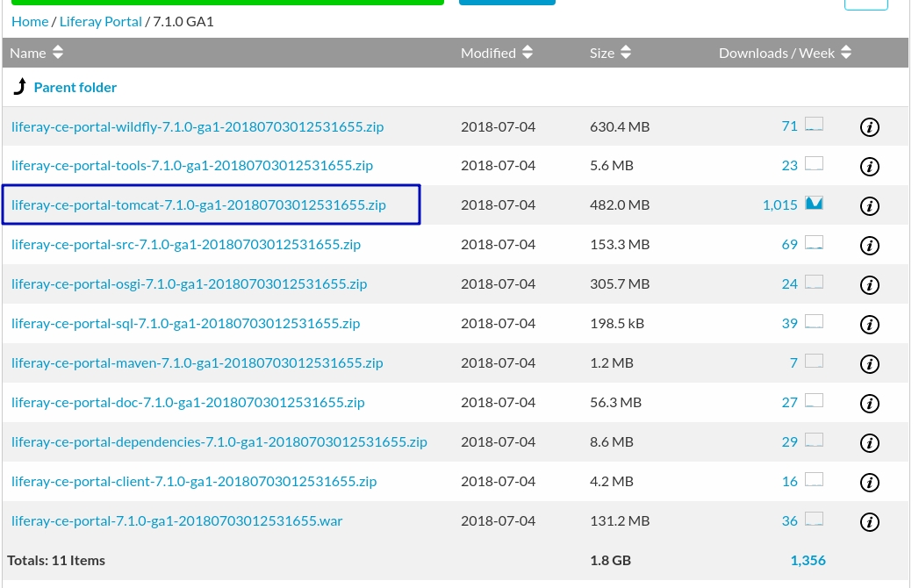The image size is (919, 588).
Task: Download liferay-ce-portal-wildfly zip file
Action: (x=197, y=126)
